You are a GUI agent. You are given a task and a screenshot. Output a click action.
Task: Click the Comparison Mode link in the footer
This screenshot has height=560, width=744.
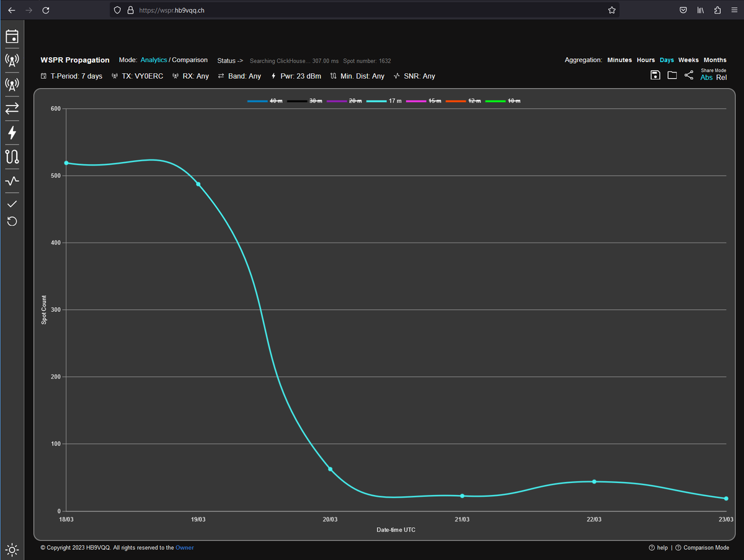(702, 548)
